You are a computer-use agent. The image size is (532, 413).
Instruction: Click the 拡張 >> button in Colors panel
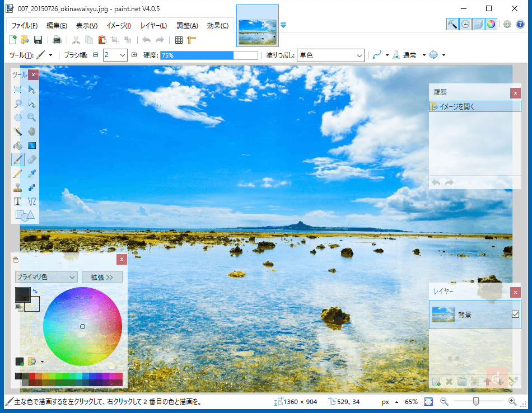click(x=102, y=278)
